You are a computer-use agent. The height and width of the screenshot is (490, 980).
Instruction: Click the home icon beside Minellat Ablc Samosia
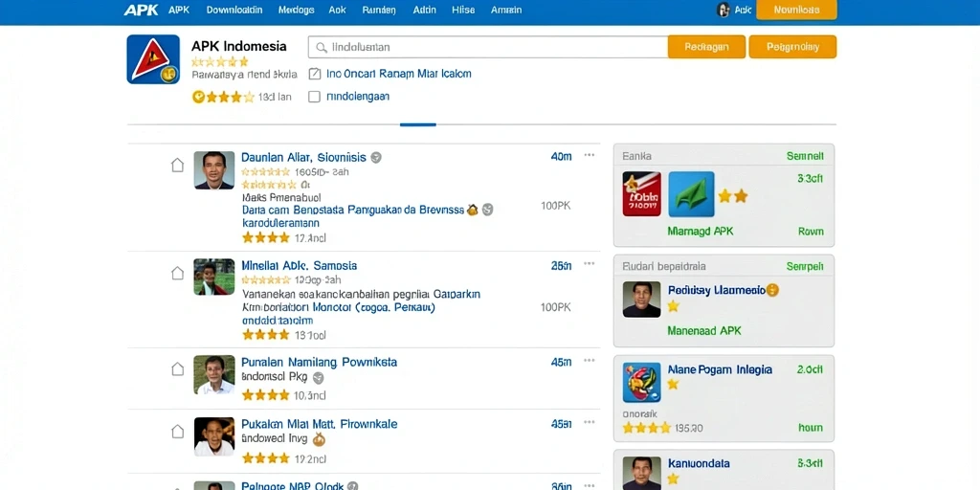coord(177,273)
